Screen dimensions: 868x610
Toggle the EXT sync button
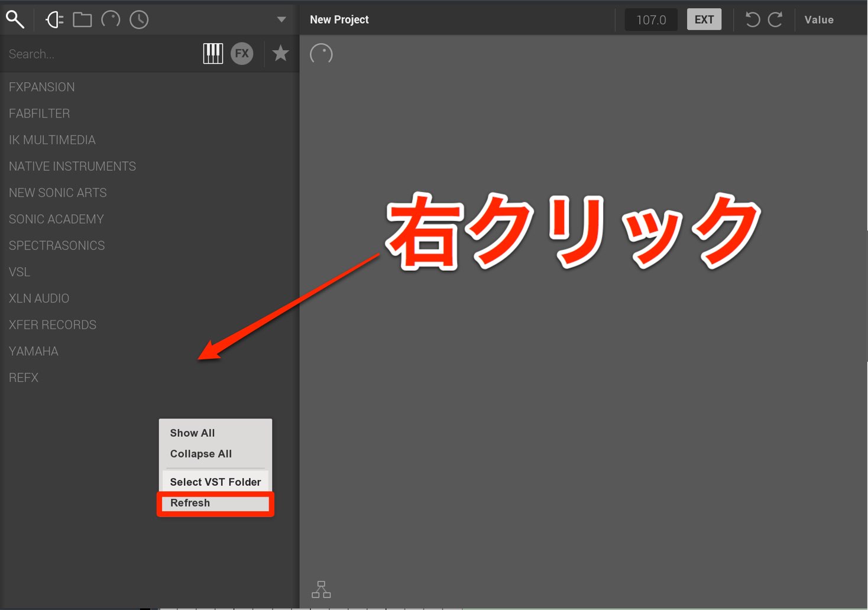tap(704, 20)
